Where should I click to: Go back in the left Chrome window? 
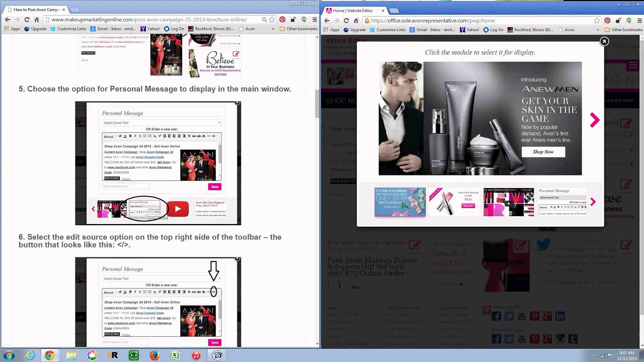(x=7, y=20)
